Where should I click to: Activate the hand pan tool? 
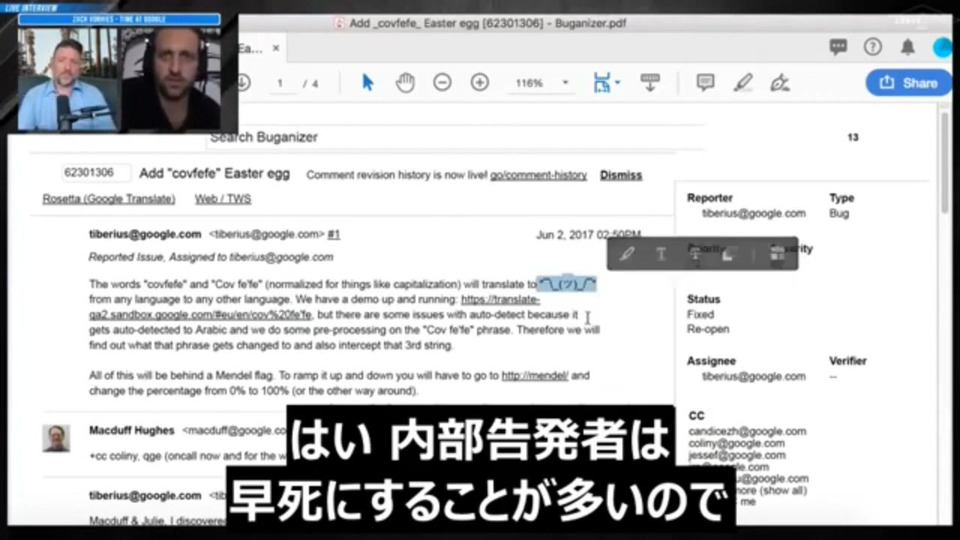[405, 83]
